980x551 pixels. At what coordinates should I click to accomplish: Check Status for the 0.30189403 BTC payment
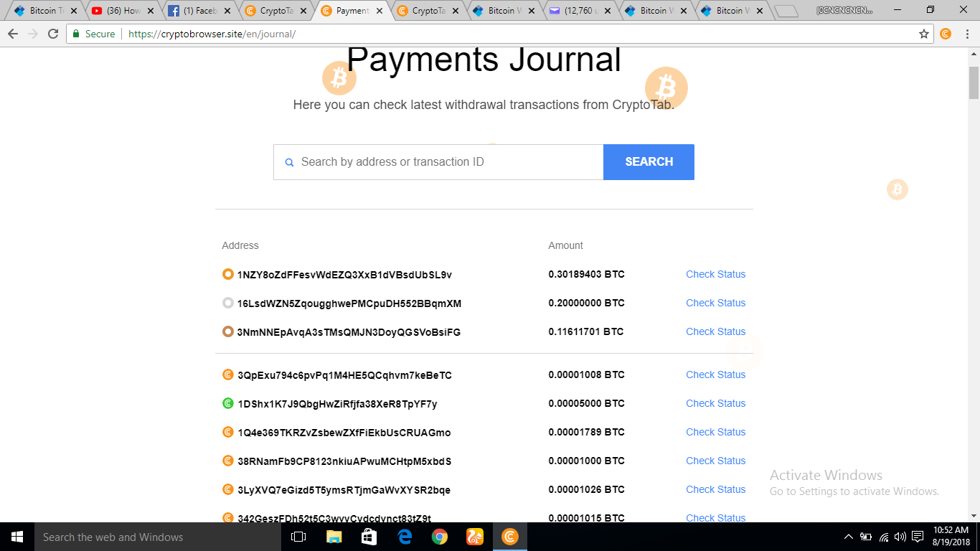coord(715,274)
